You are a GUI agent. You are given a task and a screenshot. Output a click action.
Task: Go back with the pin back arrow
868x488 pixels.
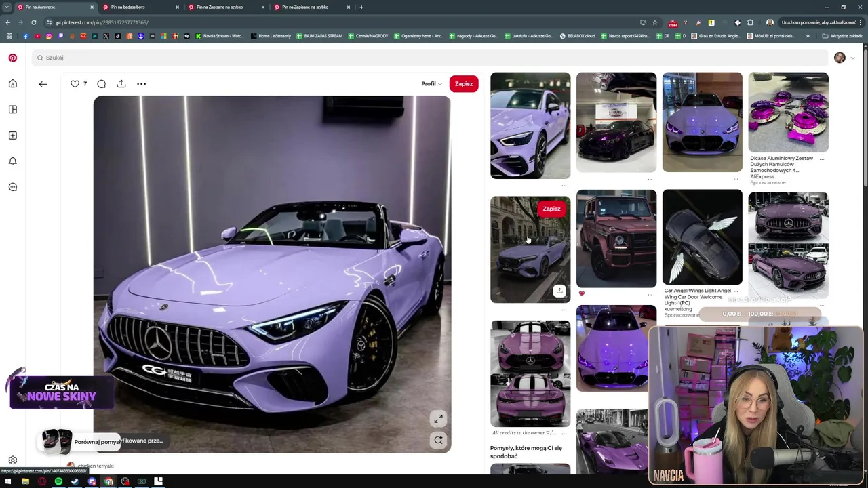pyautogui.click(x=43, y=84)
